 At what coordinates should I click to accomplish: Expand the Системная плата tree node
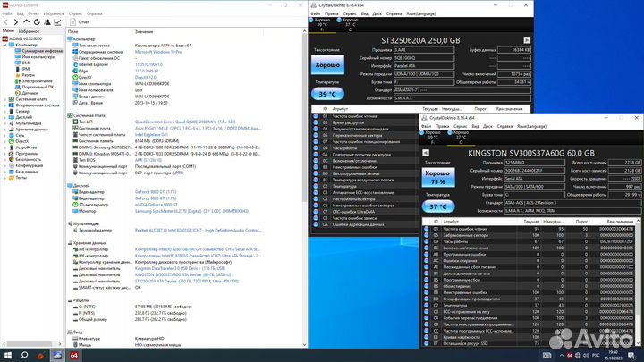click(5, 99)
